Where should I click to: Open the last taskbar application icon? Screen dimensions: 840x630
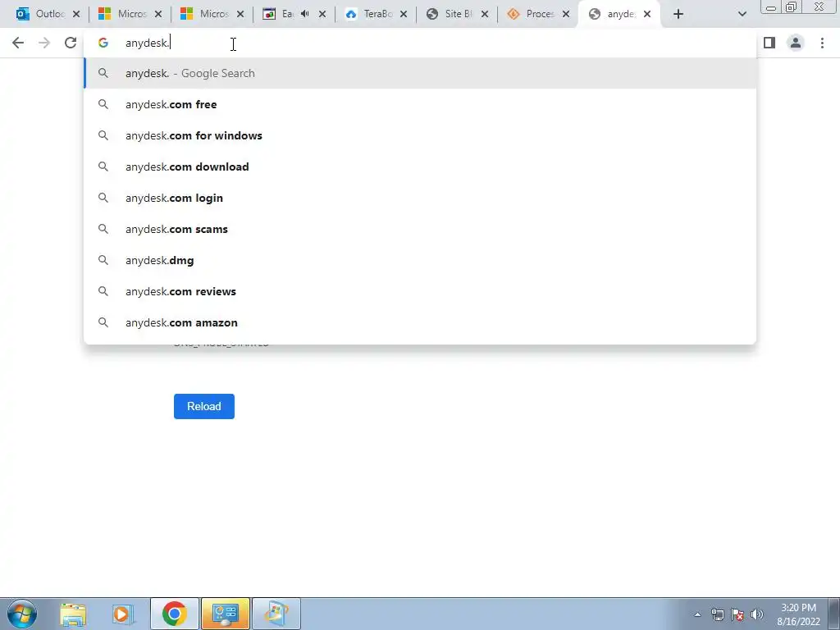pyautogui.click(x=276, y=614)
